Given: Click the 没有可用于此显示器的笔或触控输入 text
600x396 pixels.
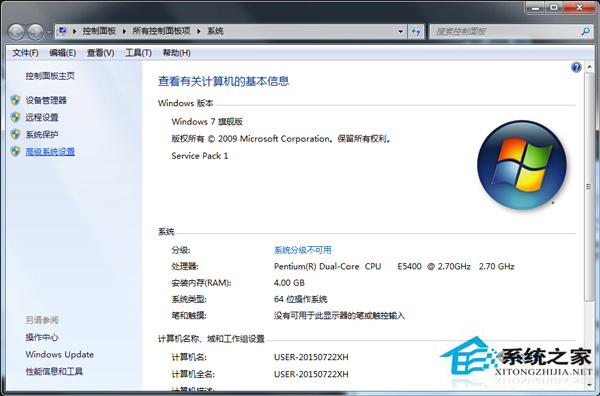Looking at the screenshot, I should click(x=339, y=316).
